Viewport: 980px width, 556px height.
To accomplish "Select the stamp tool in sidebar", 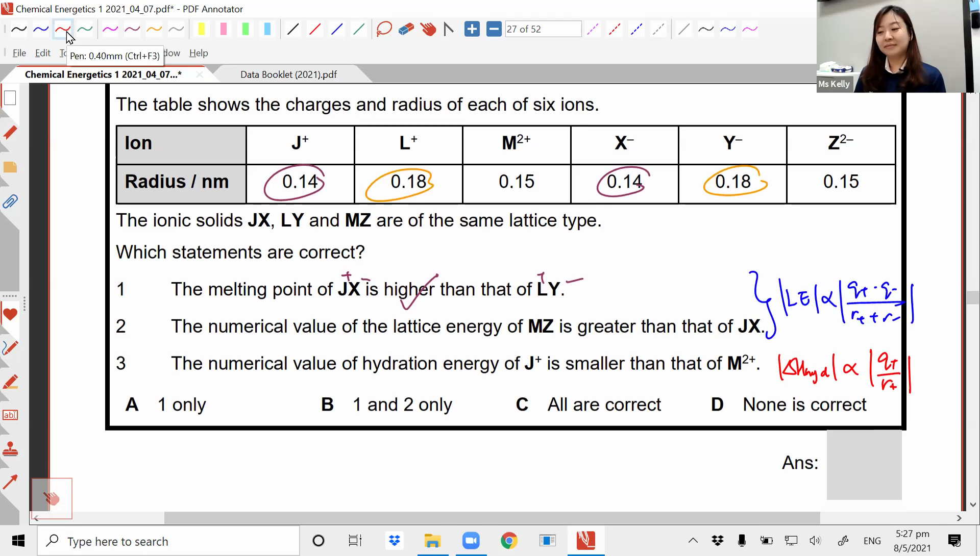I will click(10, 449).
